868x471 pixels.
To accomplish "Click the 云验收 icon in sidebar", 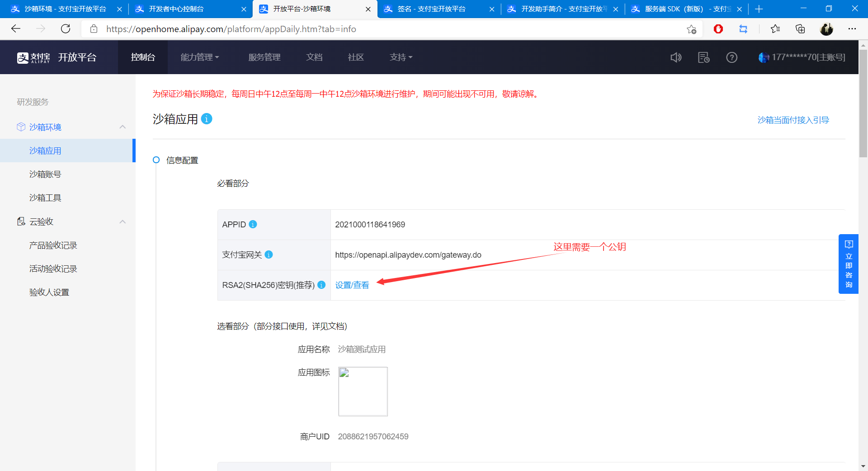I will 21,221.
